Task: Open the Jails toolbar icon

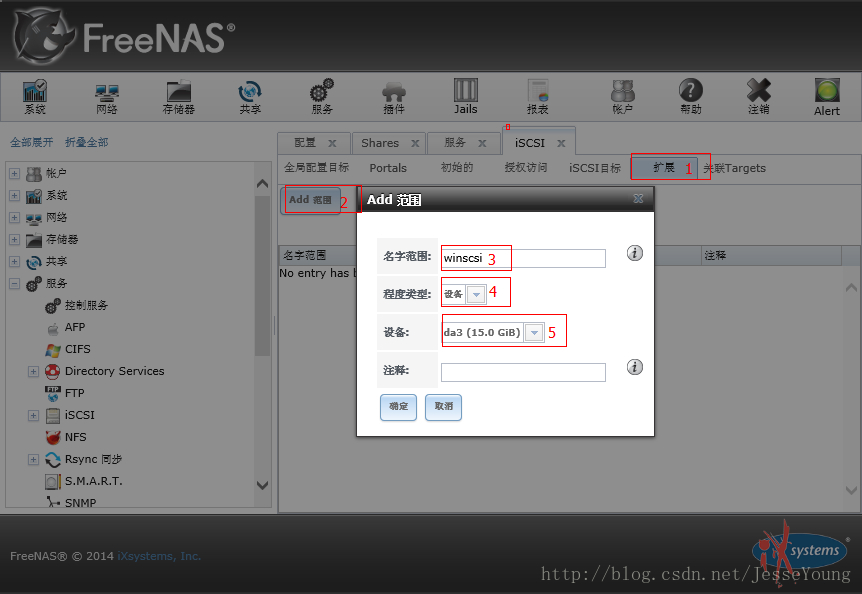Action: tap(466, 97)
